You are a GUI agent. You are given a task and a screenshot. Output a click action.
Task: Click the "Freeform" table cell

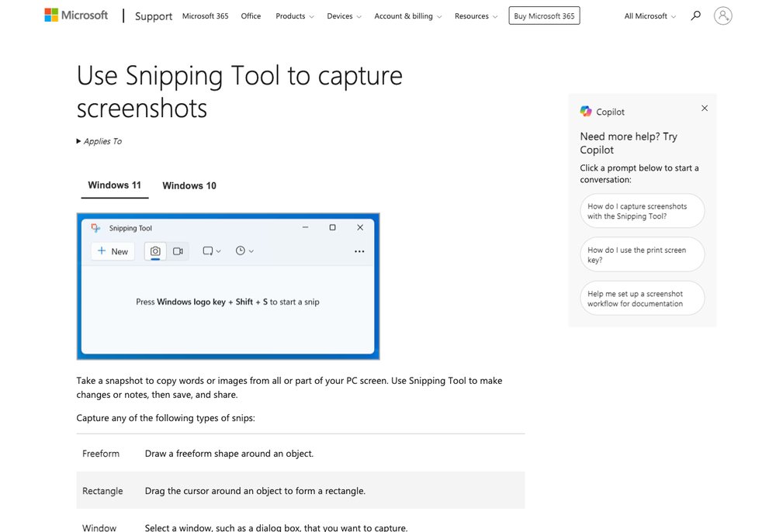pyautogui.click(x=101, y=454)
